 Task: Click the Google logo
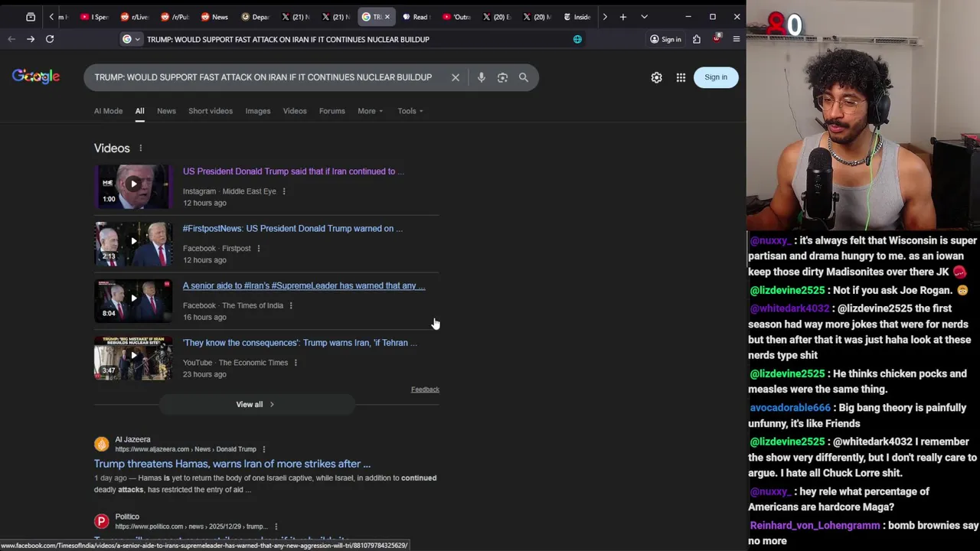pyautogui.click(x=36, y=77)
